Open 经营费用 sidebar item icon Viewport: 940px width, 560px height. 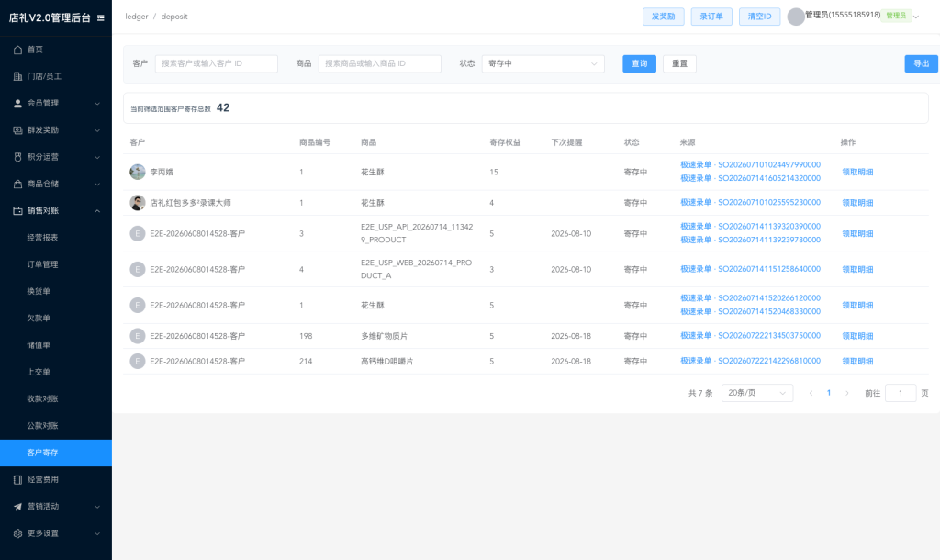[18, 479]
